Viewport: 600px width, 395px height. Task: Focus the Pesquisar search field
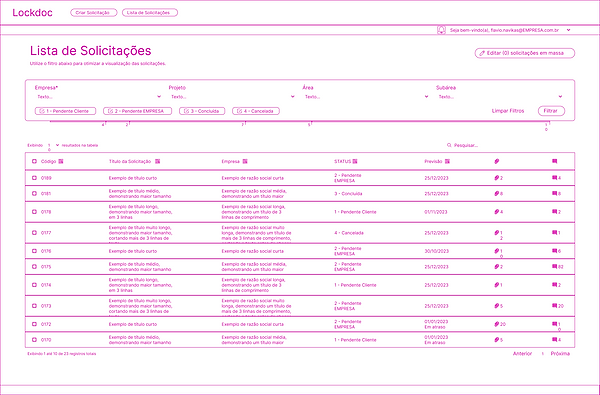coord(509,145)
